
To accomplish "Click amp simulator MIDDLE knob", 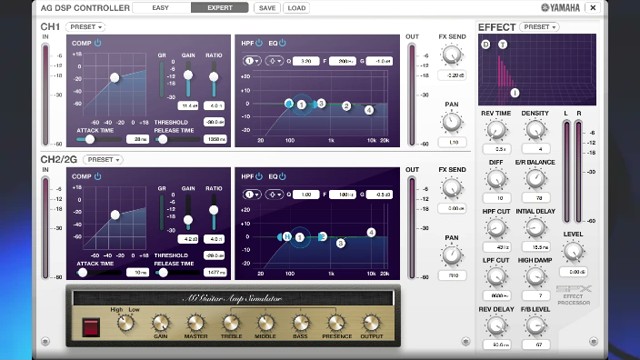I will pyautogui.click(x=265, y=323).
